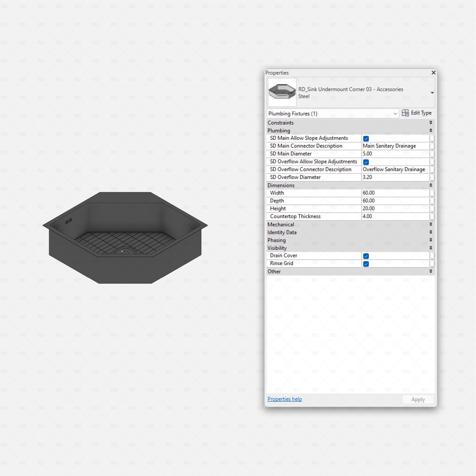
Task: Toggle SD Main Allow Slope Adjustments checkbox
Action: [x=366, y=138]
